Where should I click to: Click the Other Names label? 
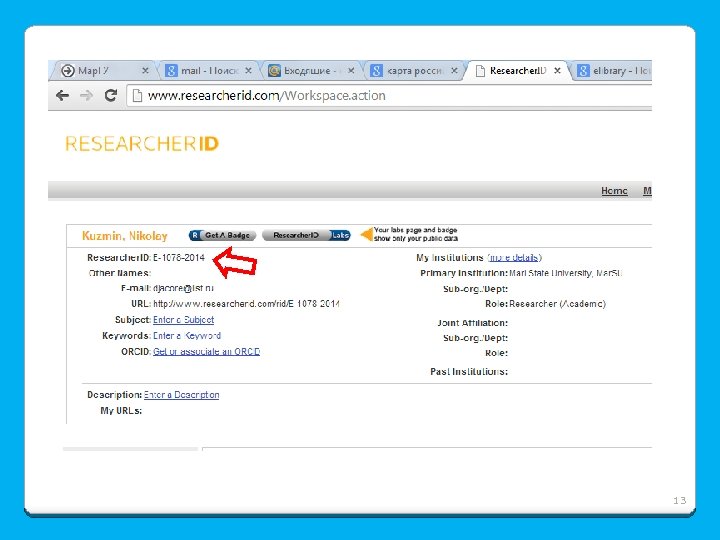[x=119, y=273]
